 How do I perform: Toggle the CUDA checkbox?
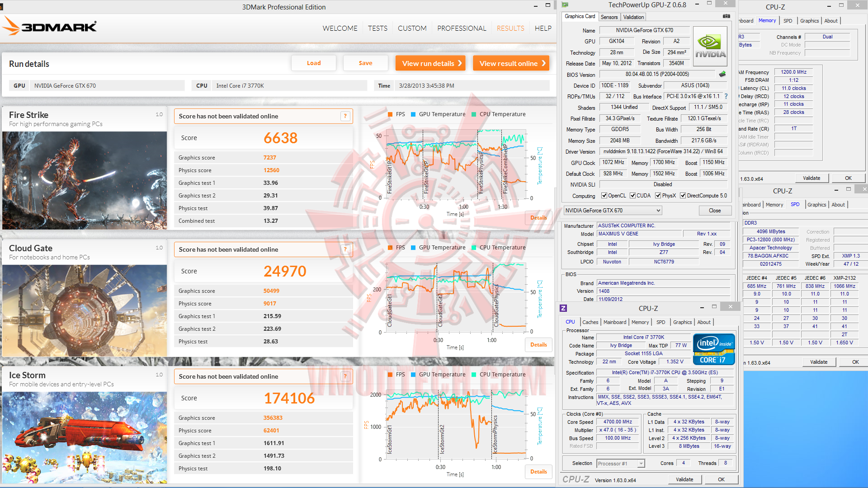(633, 196)
